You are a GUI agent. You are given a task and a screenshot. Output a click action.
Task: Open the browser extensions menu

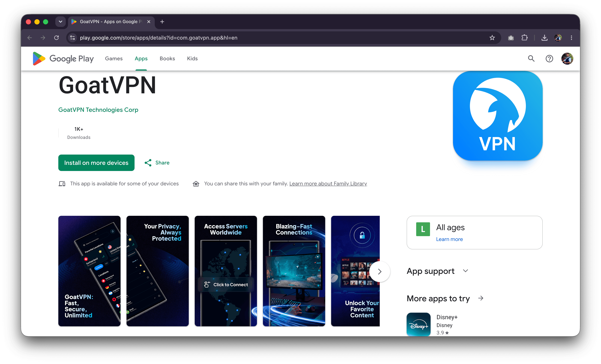tap(524, 38)
